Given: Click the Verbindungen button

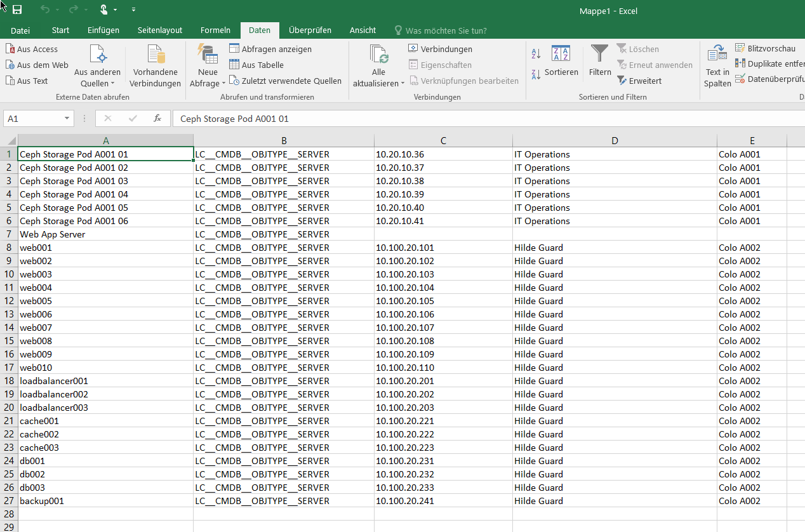Looking at the screenshot, I should click(441, 49).
